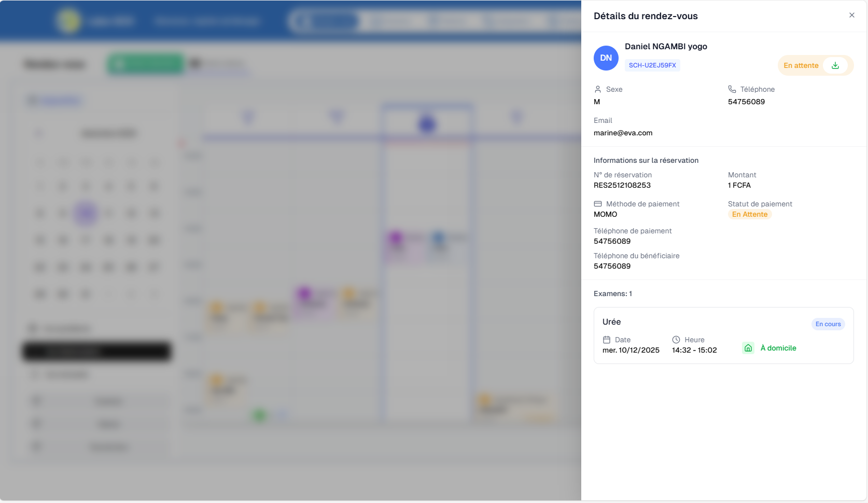868x503 pixels.
Task: Click the DN avatar circle
Action: [x=606, y=58]
